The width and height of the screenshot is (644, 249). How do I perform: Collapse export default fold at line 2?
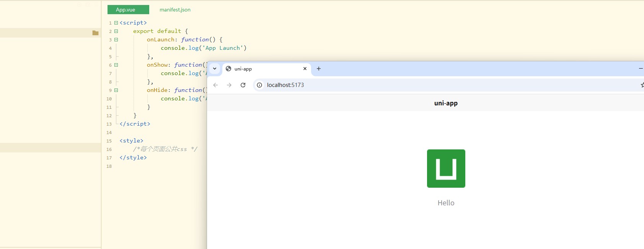[116, 31]
